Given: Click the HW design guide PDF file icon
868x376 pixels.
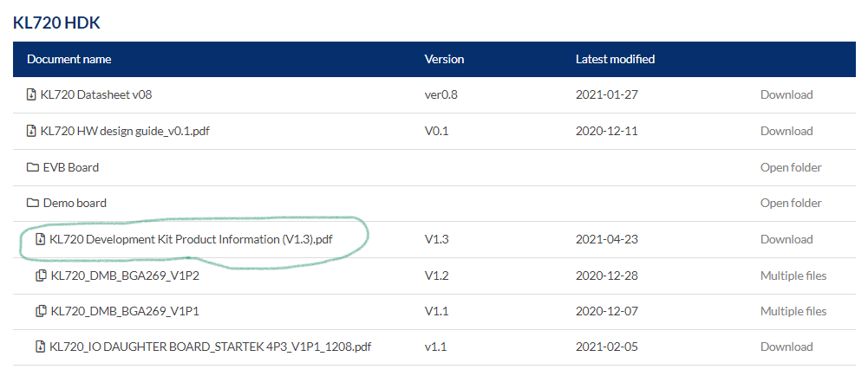Looking at the screenshot, I should pos(31,131).
